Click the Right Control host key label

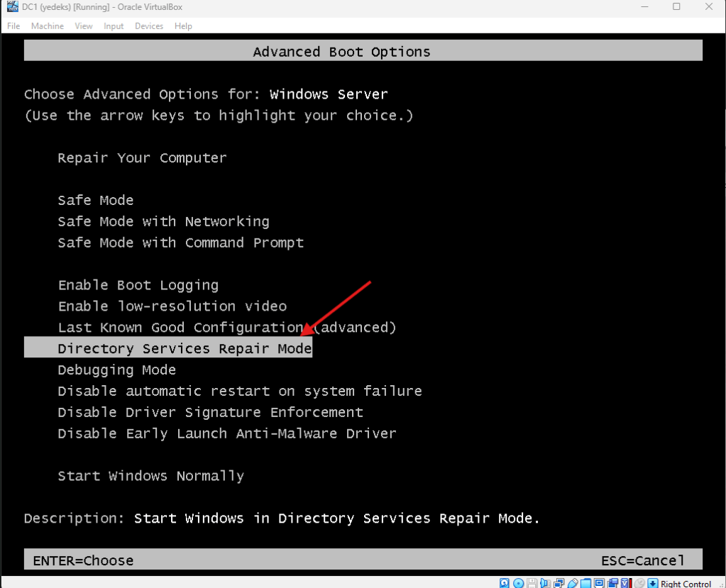(x=686, y=584)
